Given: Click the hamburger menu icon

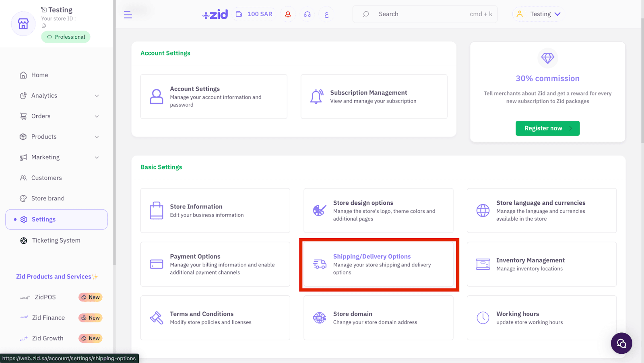Looking at the screenshot, I should pos(128,15).
